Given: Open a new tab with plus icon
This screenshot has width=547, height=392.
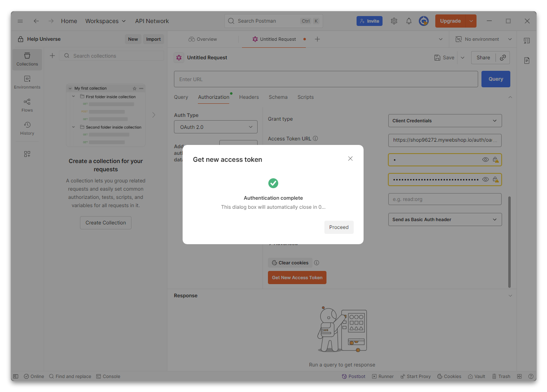Looking at the screenshot, I should [x=317, y=39].
